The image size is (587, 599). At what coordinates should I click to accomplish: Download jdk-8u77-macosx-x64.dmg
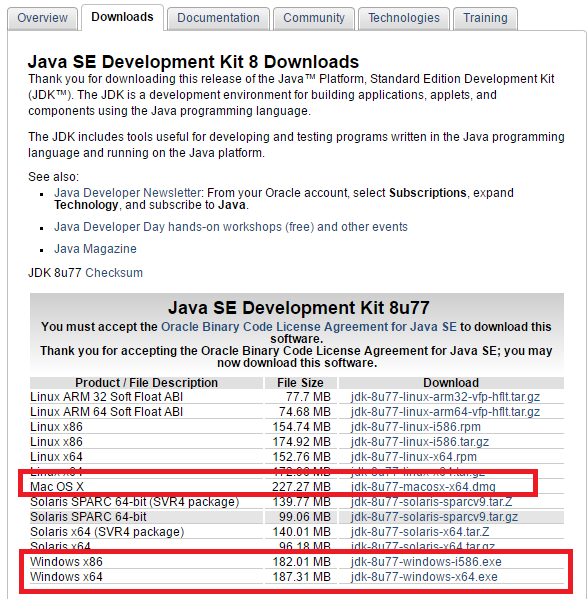[423, 487]
